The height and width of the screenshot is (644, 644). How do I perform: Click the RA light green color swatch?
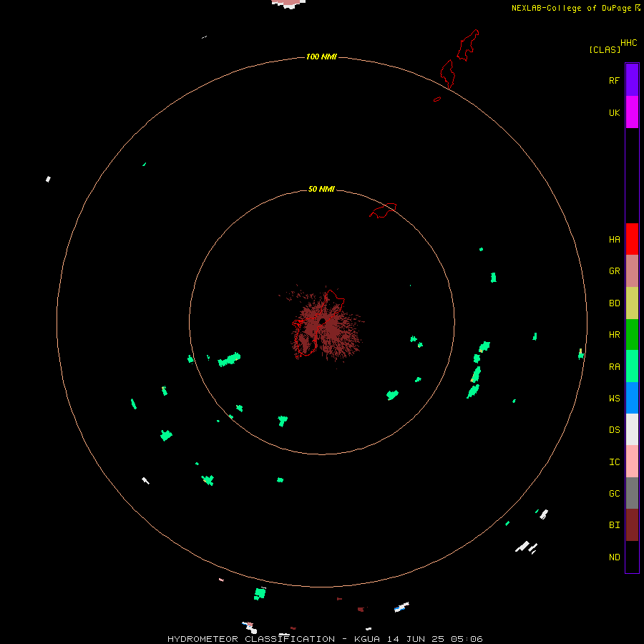(x=632, y=366)
